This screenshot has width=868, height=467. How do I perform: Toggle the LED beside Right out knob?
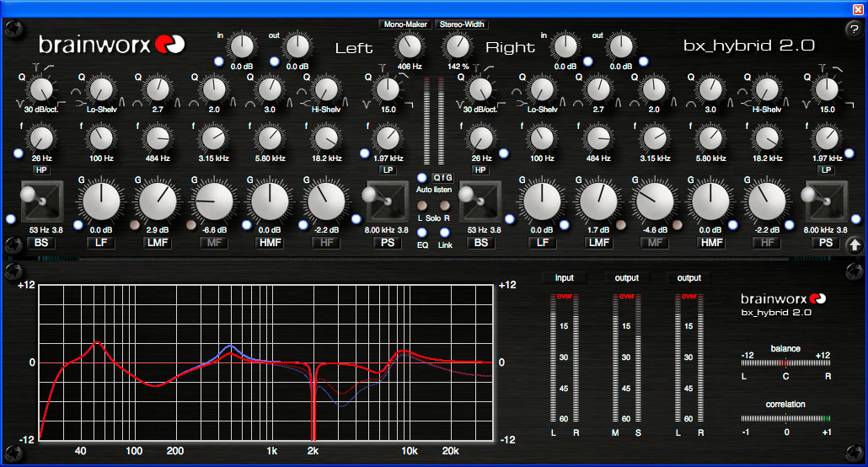point(643,61)
